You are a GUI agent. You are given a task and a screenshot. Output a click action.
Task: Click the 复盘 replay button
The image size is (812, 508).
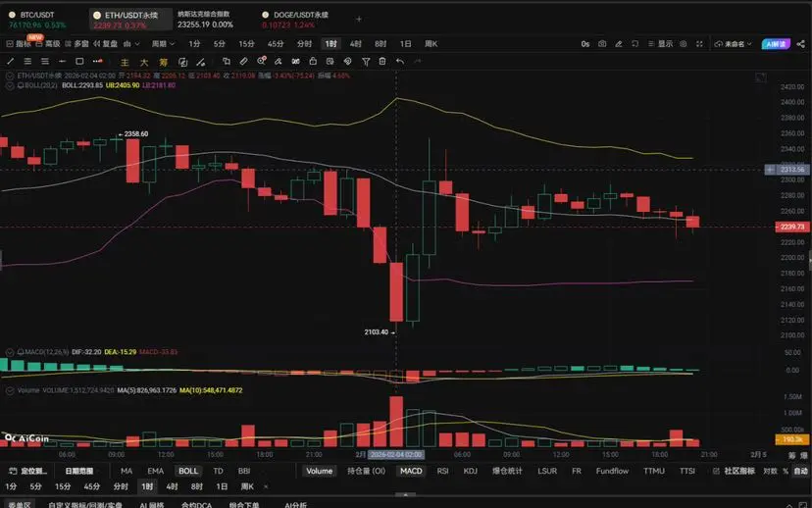pyautogui.click(x=106, y=44)
